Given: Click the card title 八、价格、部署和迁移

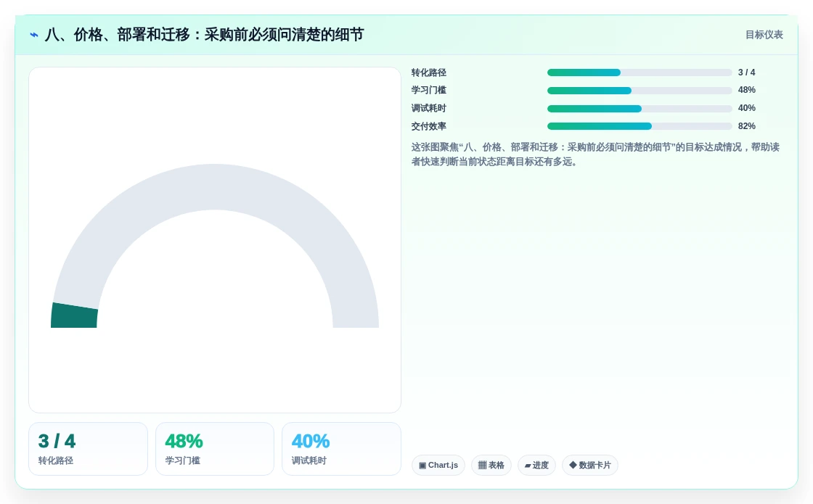Looking at the screenshot, I should click(x=204, y=35).
